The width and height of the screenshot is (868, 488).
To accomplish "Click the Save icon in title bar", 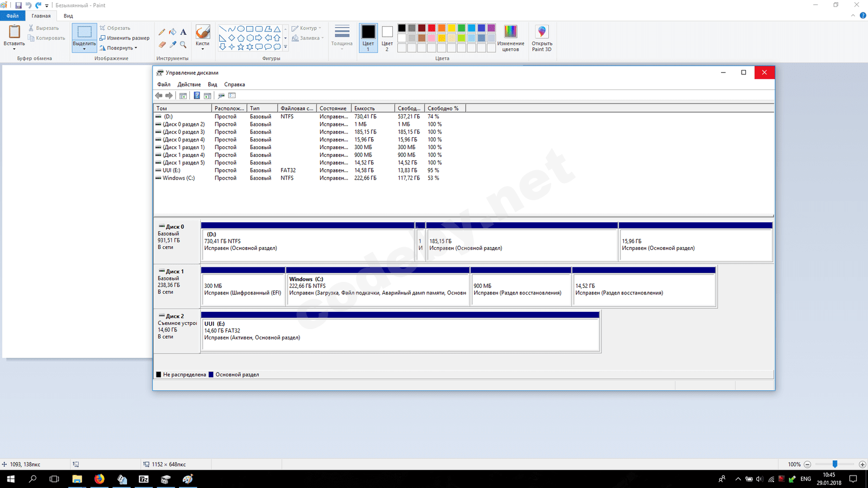I will tap(18, 5).
